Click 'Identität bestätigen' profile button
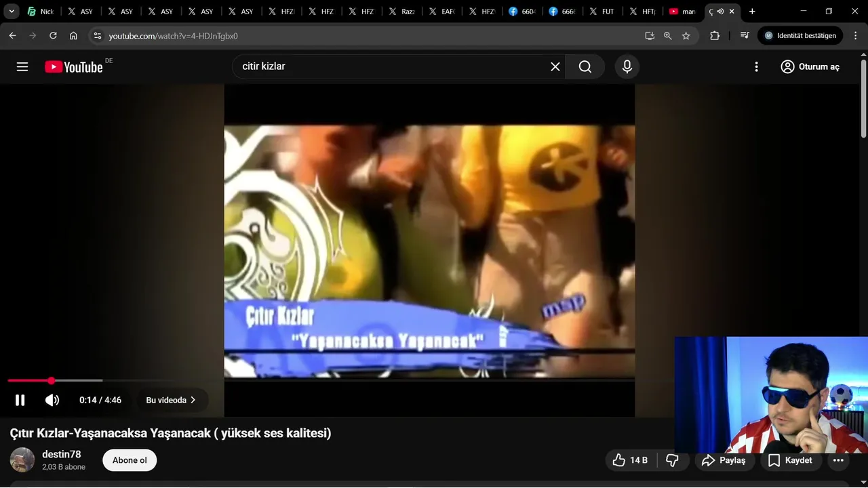The image size is (868, 488). point(801,36)
